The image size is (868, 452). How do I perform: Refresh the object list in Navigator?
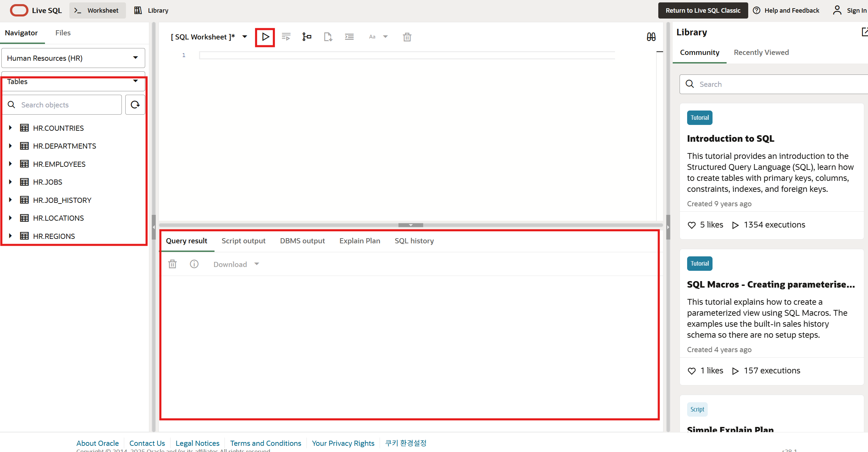[x=135, y=105]
